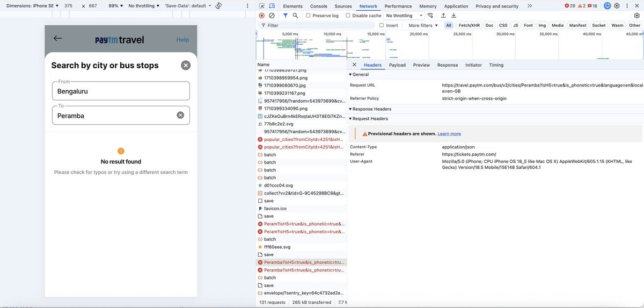644x308 pixels.
Task: Expand the Response Headers section
Action: [x=370, y=109]
